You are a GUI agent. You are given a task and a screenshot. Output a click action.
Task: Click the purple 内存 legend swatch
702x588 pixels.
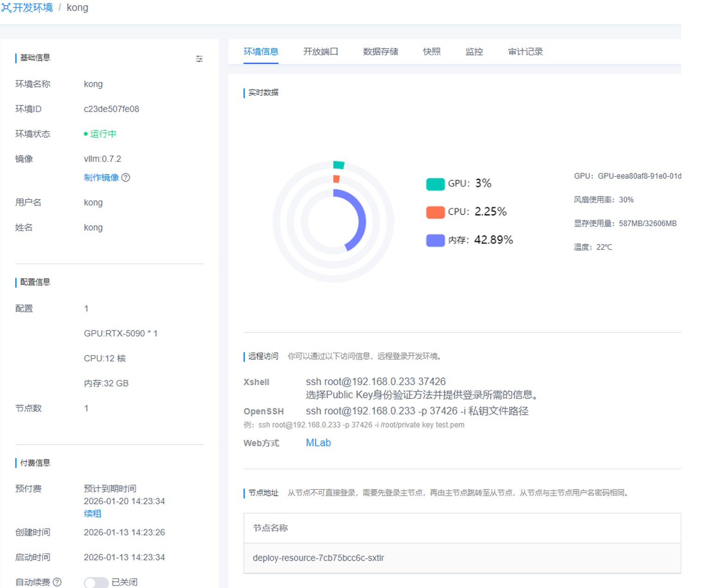tap(435, 240)
